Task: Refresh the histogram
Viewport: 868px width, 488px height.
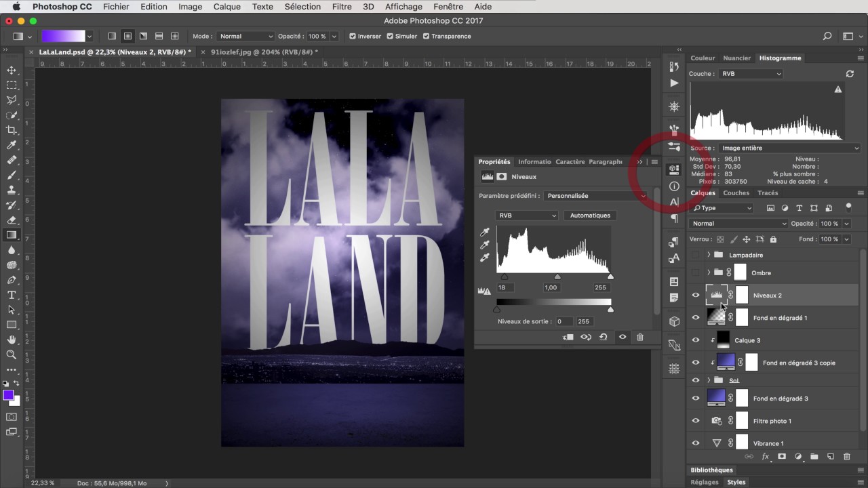Action: 850,74
